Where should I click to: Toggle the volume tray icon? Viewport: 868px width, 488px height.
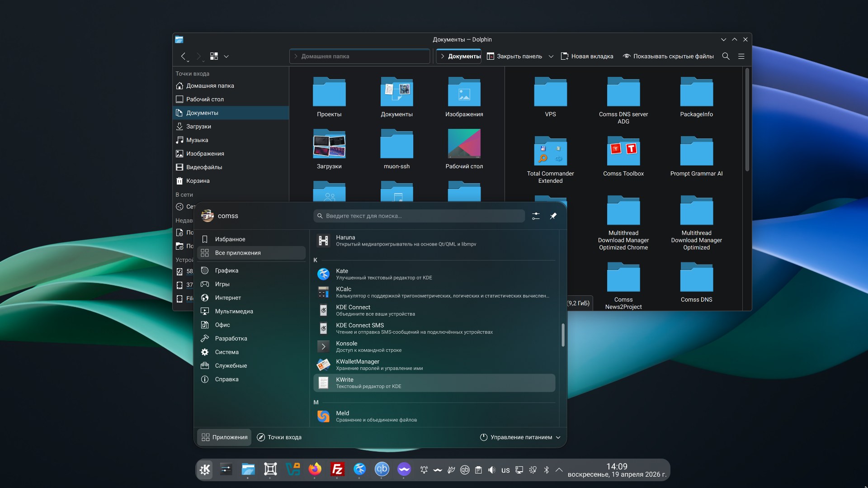click(x=492, y=470)
